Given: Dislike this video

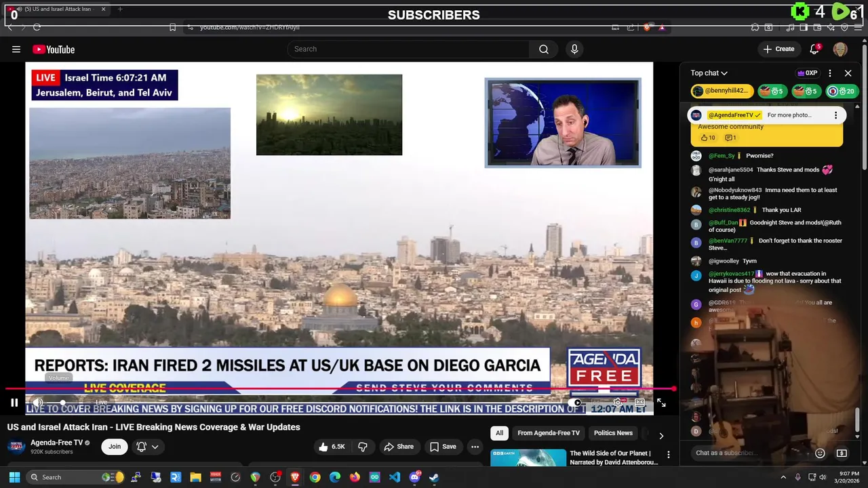Looking at the screenshot, I should pos(363,447).
